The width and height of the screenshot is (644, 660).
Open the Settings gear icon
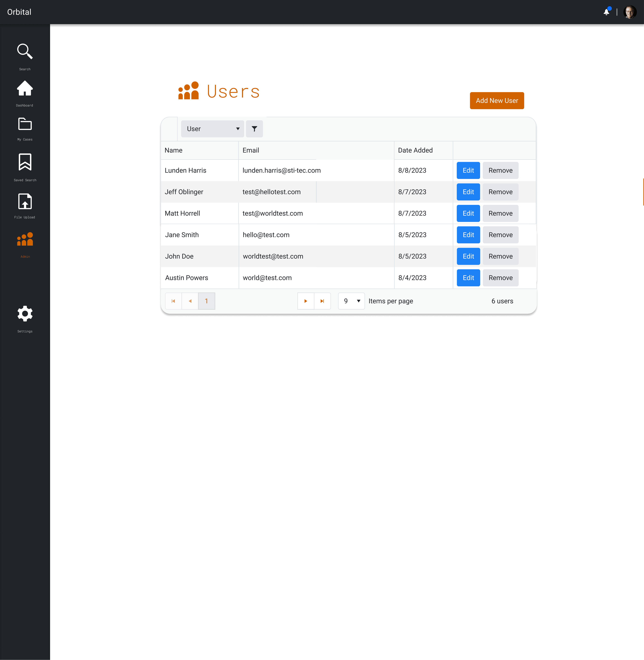pos(25,314)
